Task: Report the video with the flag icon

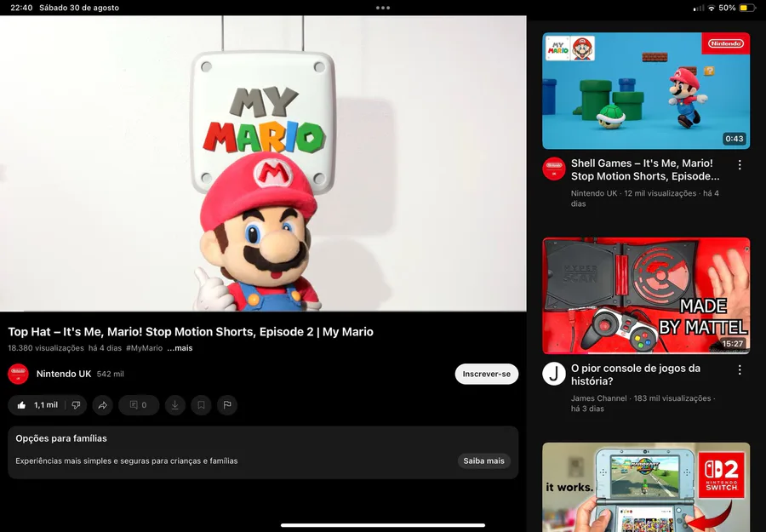Action: (227, 405)
